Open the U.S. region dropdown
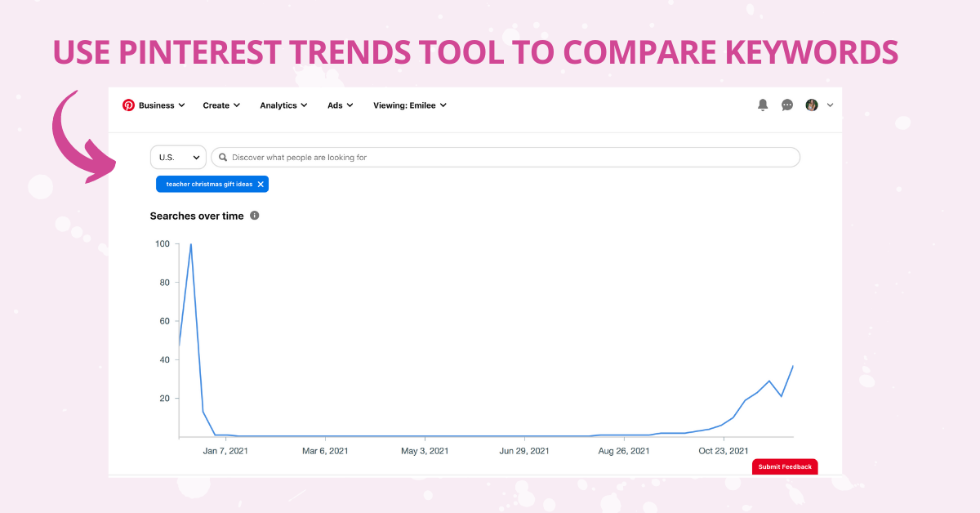 coord(178,157)
